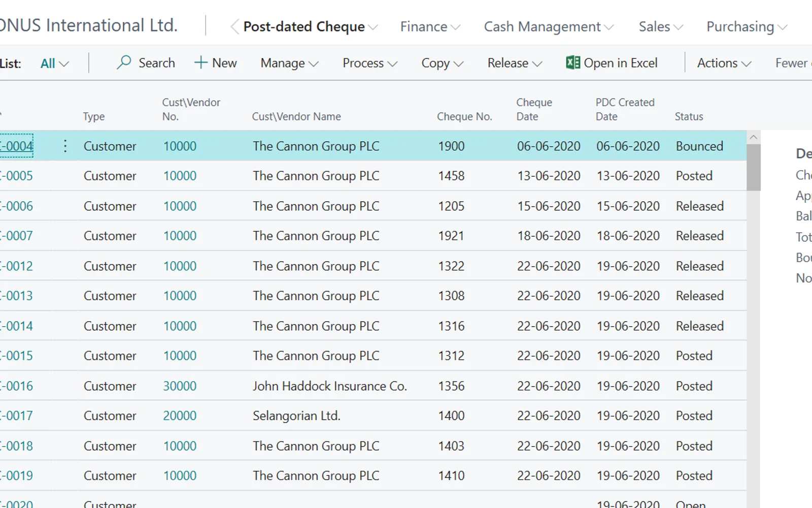Open the Release action menu
Viewport: 812px width, 508px height.
(x=515, y=63)
